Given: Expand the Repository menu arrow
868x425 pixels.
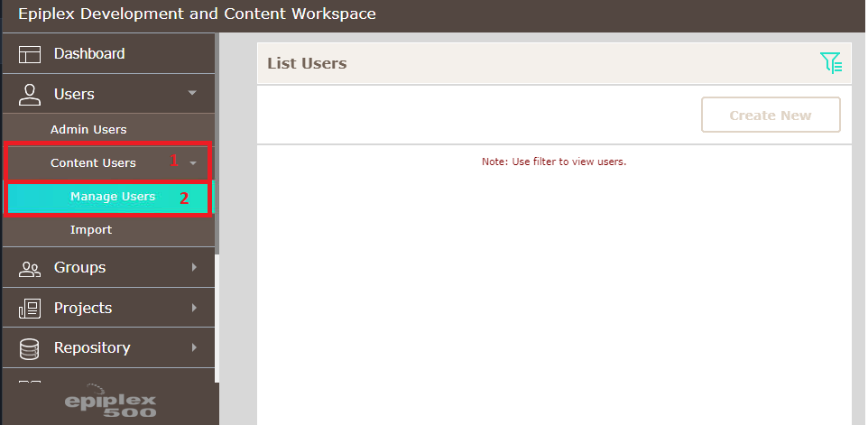Looking at the screenshot, I should click(x=194, y=347).
